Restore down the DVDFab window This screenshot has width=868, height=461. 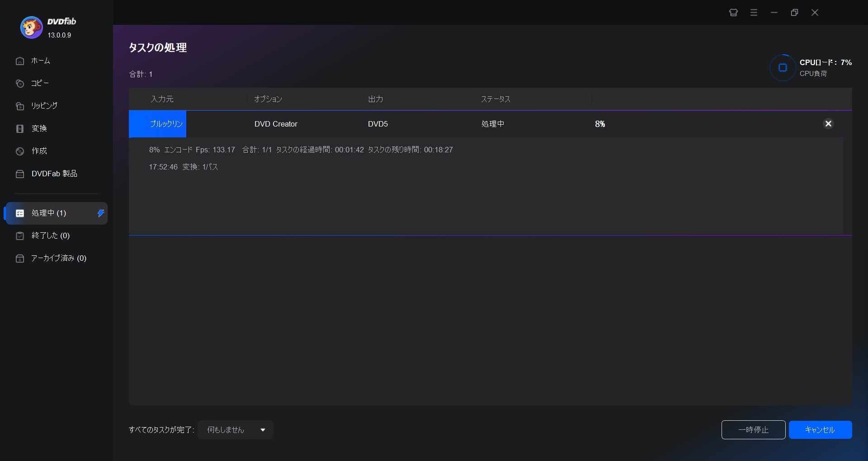pos(794,13)
